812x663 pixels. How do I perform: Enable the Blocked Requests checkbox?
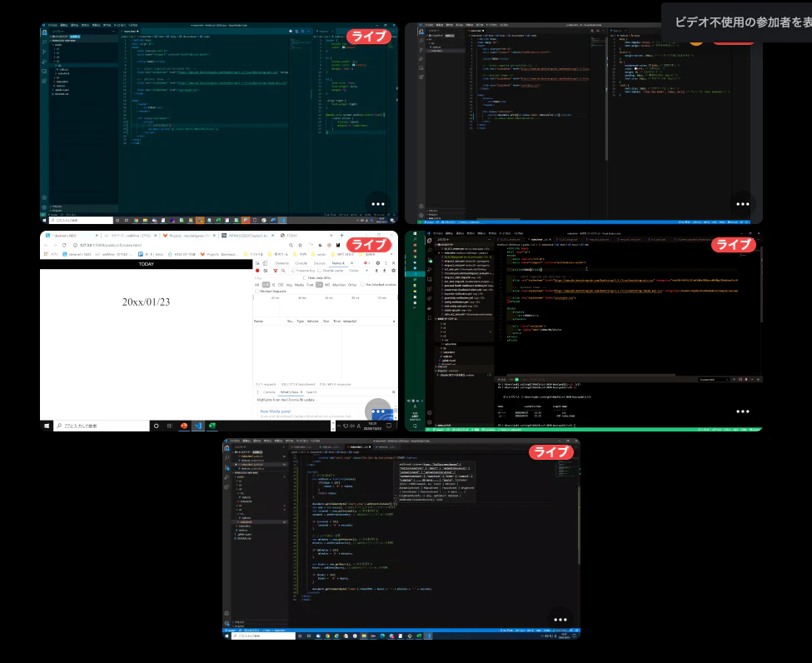(257, 291)
